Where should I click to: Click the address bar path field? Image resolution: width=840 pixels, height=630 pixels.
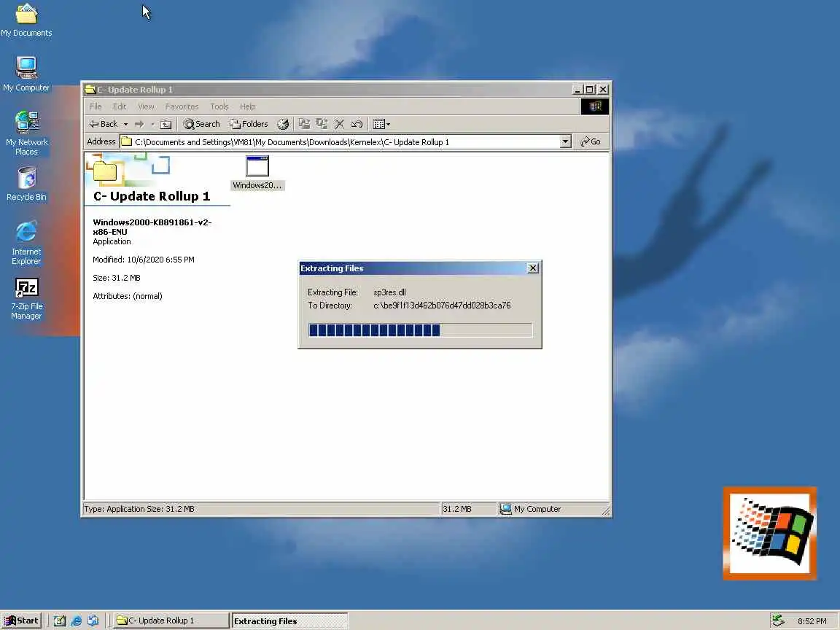coord(339,142)
